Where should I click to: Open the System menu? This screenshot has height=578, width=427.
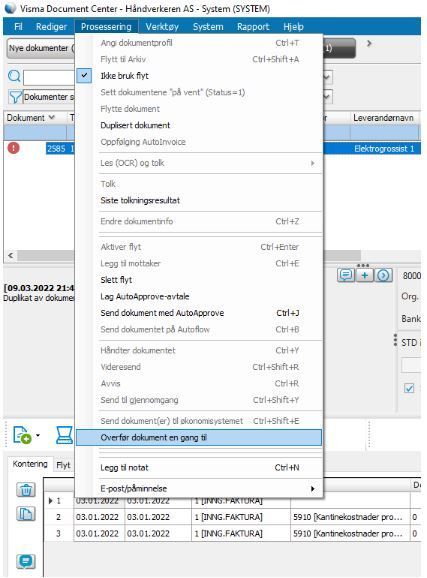pos(208,27)
